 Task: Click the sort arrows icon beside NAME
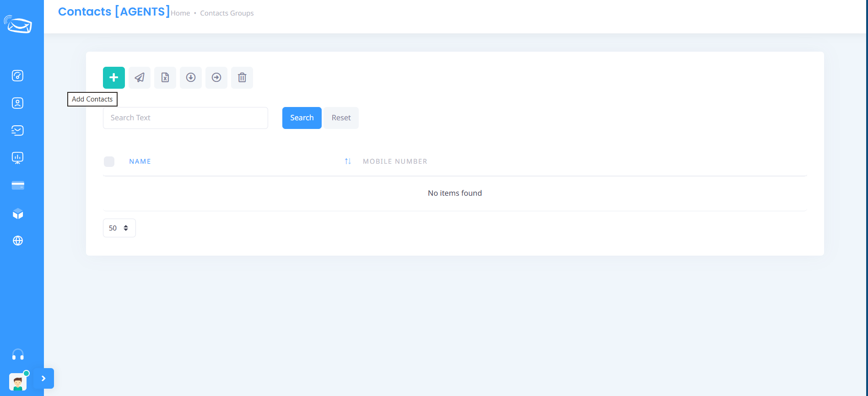tap(348, 161)
